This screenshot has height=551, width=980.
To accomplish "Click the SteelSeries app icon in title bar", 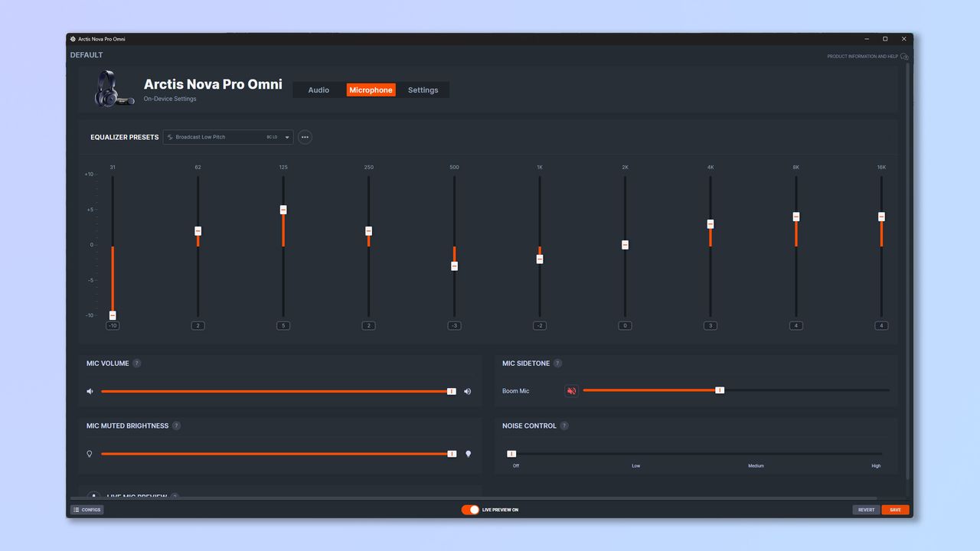I will 73,39.
